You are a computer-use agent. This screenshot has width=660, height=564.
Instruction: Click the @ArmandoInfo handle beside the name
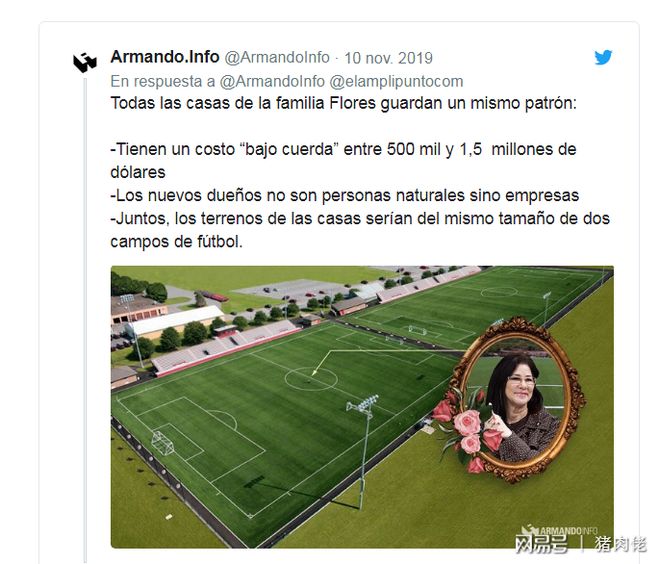[277, 57]
